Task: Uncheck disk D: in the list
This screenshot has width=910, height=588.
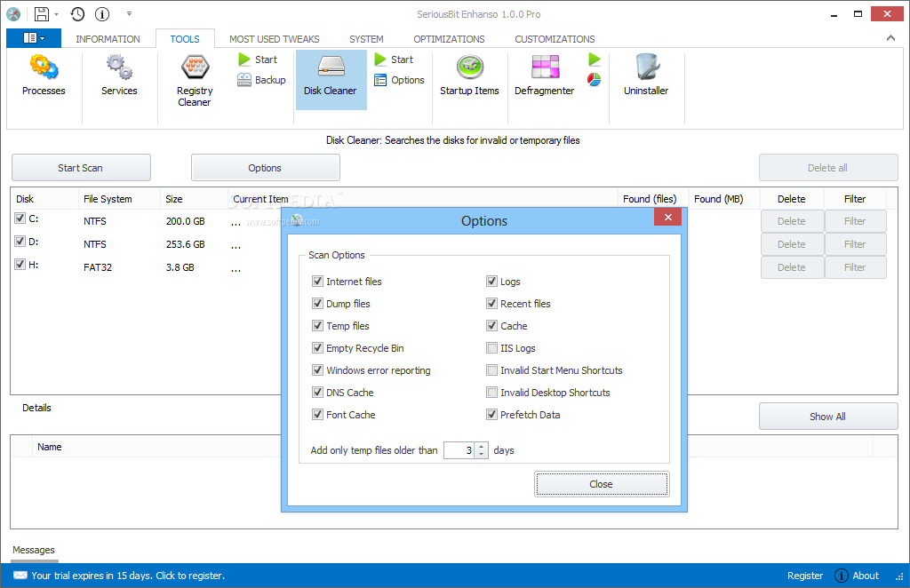Action: pyautogui.click(x=20, y=242)
